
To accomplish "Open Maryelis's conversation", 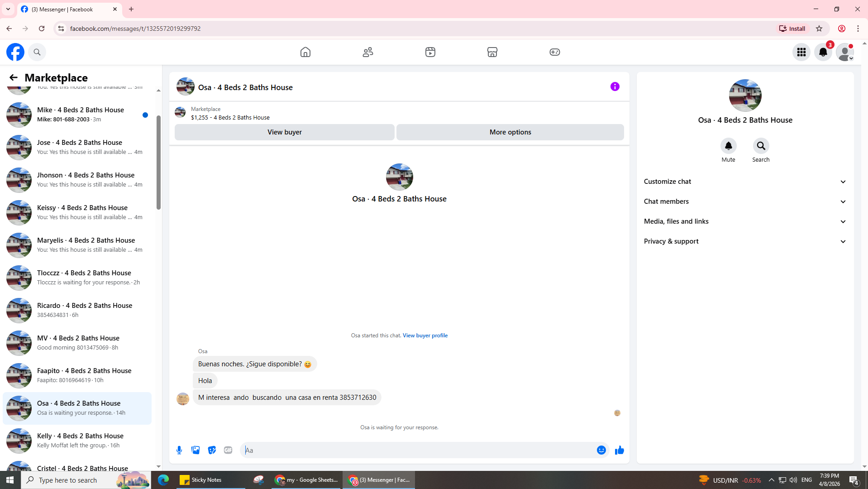I will (x=77, y=245).
